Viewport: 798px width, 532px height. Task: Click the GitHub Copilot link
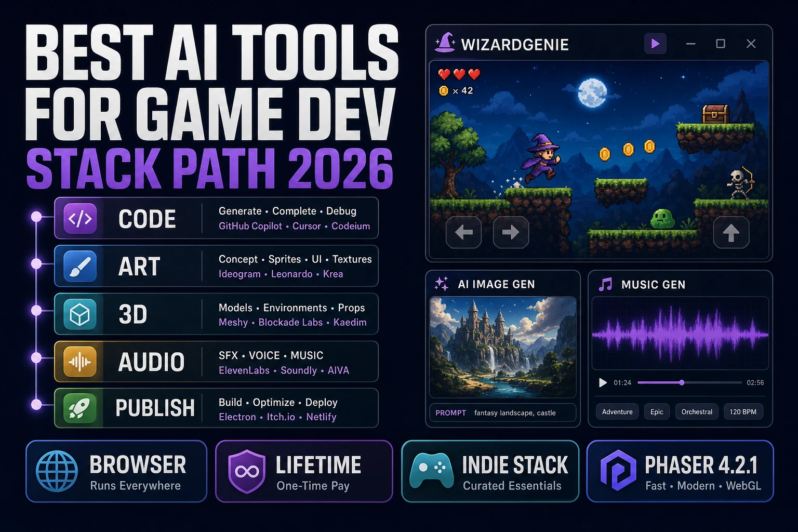[250, 226]
